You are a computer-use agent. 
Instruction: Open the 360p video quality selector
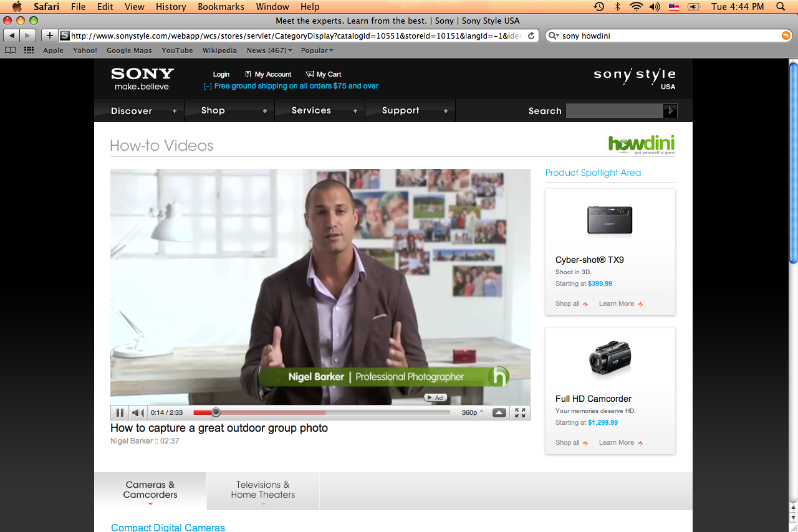(472, 412)
